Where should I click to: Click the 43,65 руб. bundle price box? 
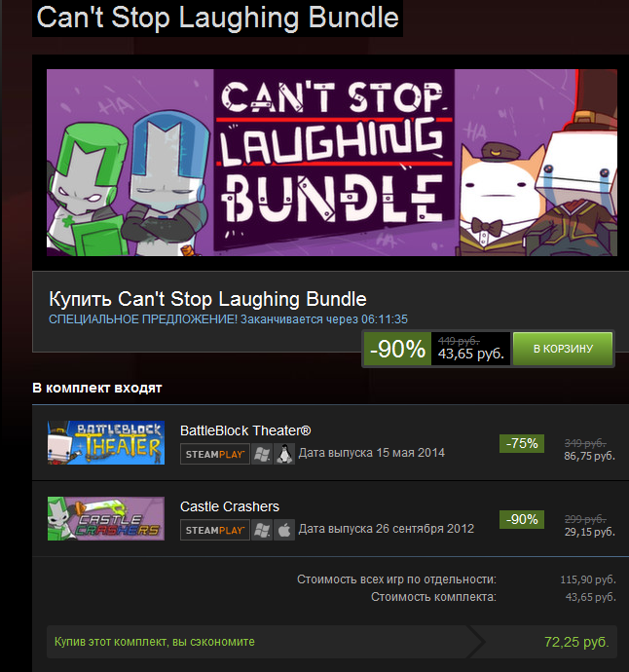[x=470, y=349]
